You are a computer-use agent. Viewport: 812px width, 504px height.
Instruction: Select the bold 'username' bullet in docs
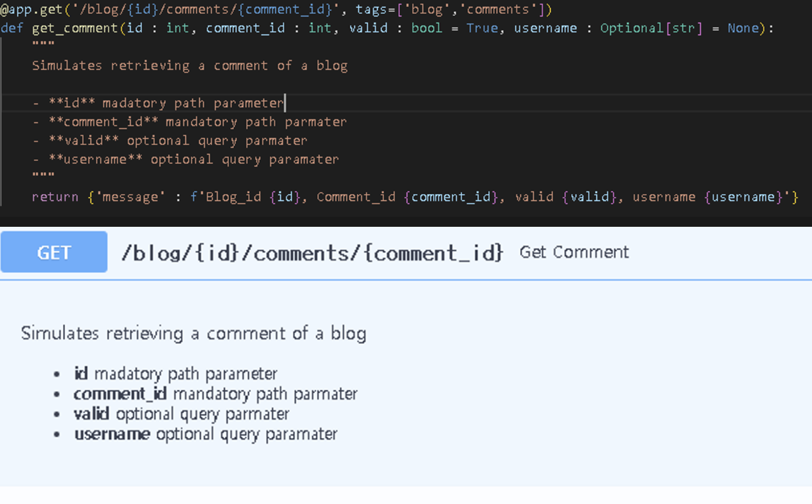click(112, 434)
